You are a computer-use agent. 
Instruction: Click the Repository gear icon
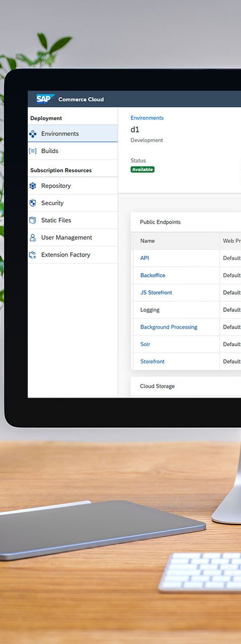pos(33,186)
